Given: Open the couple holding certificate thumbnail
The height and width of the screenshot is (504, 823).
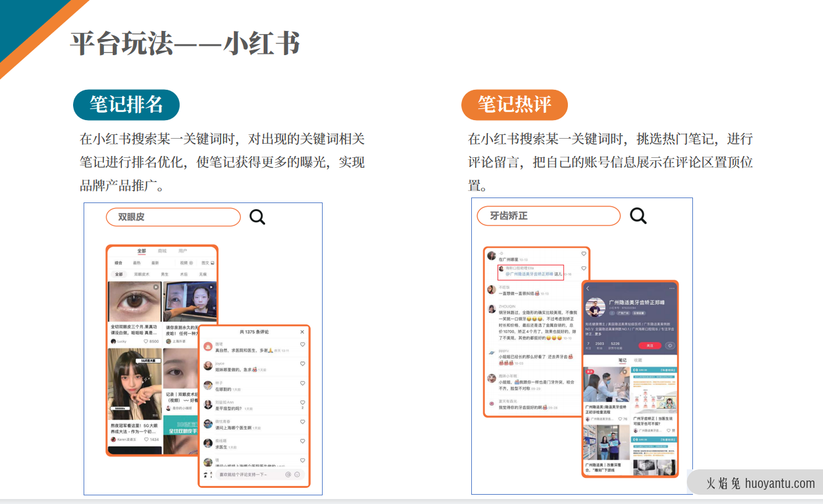Looking at the screenshot, I should click(x=607, y=442).
